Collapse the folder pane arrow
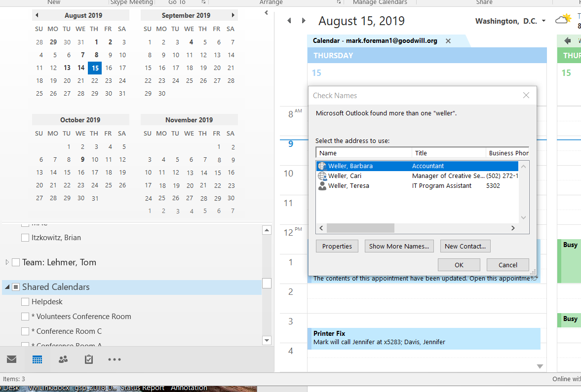The width and height of the screenshot is (581, 392). (x=266, y=13)
